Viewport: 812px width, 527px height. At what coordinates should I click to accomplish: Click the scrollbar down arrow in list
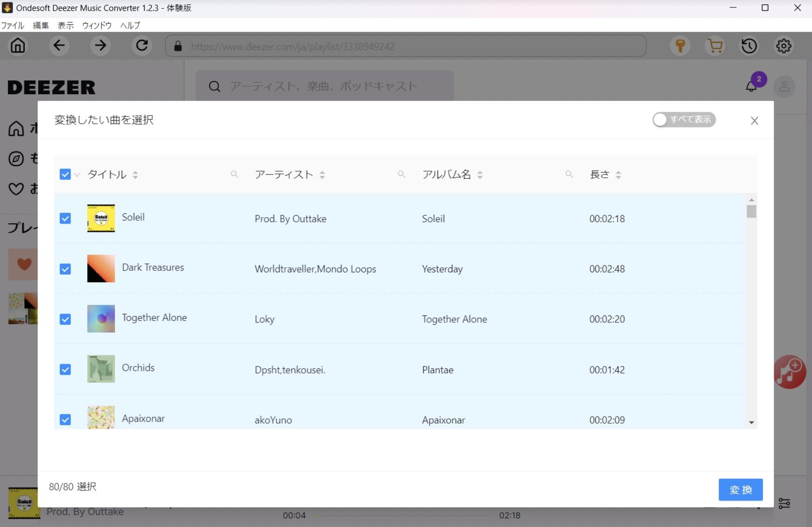click(x=751, y=423)
